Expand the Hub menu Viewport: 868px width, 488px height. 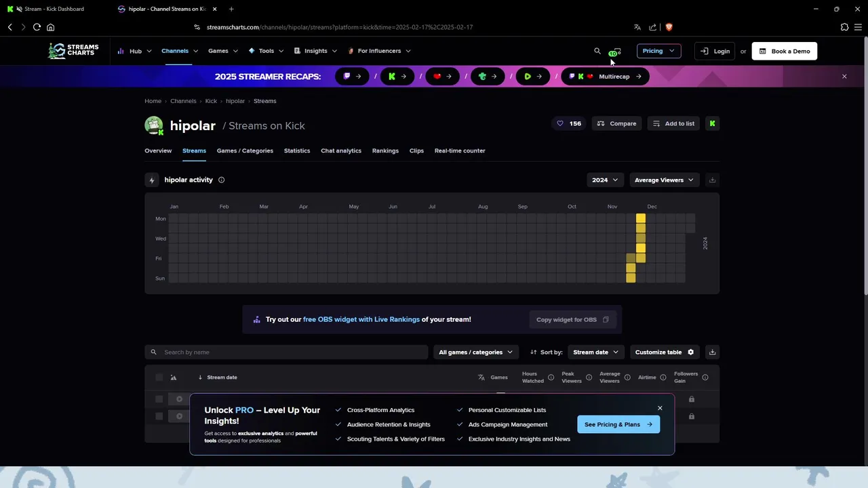[x=136, y=51]
